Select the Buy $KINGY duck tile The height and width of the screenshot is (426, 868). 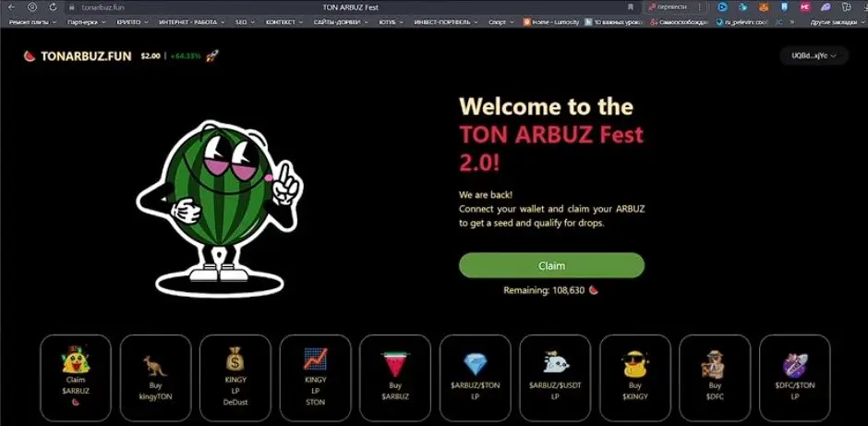pyautogui.click(x=635, y=378)
